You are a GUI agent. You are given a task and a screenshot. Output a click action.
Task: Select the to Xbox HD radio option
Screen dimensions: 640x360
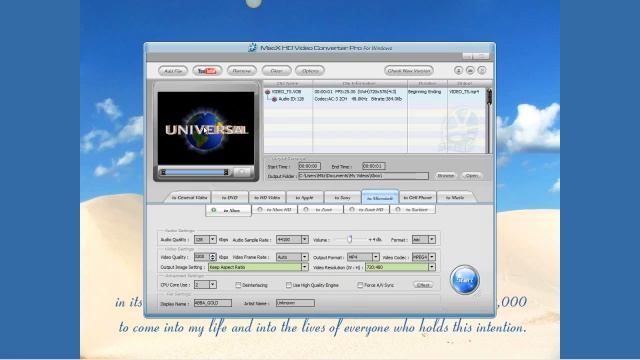click(260, 210)
